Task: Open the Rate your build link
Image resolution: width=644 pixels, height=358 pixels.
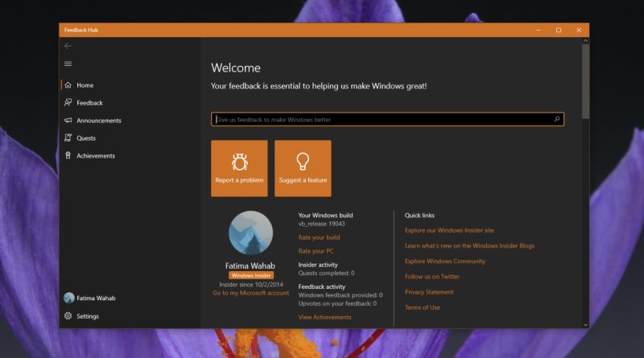Action: coord(319,237)
